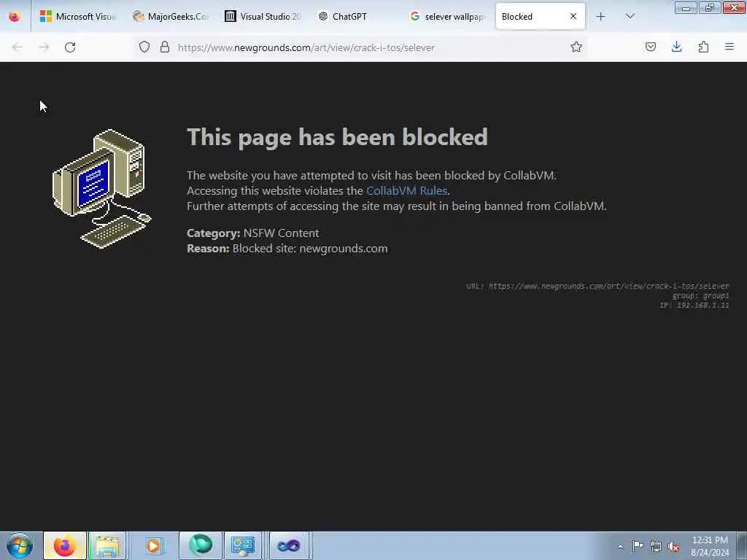Image resolution: width=747 pixels, height=560 pixels.
Task: Open Windows Explorer from the taskbar
Action: click(107, 545)
